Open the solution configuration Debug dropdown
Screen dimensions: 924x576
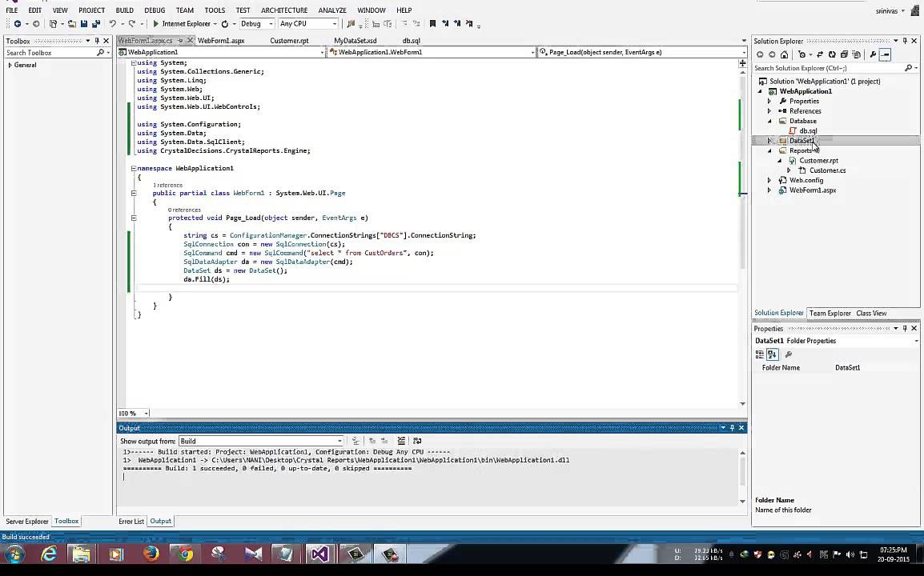click(256, 23)
